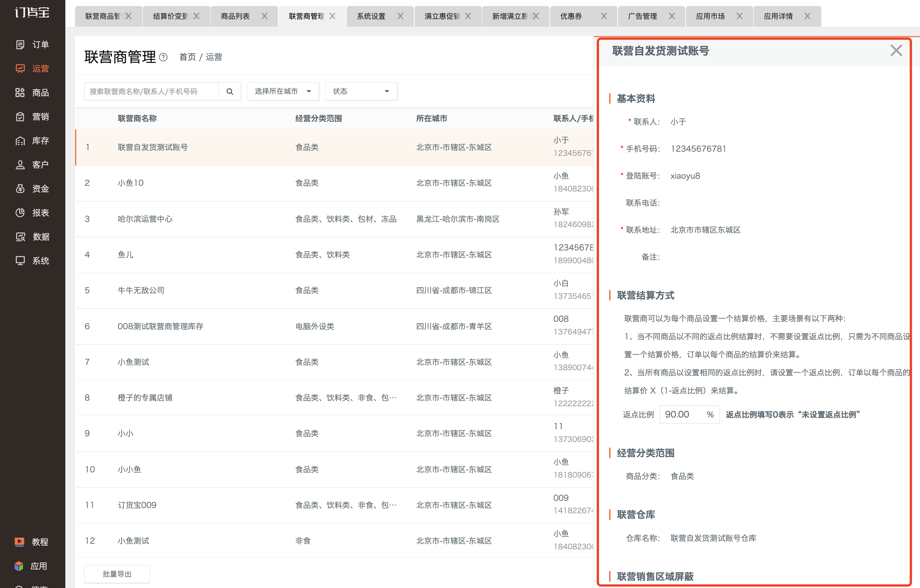Go to the 库存 inventory icon
The width and height of the screenshot is (920, 588).
point(20,140)
